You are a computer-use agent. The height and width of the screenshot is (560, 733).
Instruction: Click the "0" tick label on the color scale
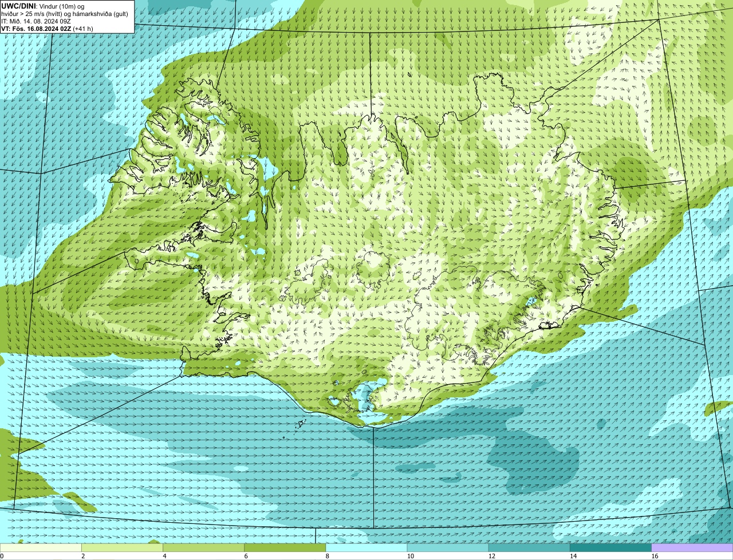coord(2,556)
